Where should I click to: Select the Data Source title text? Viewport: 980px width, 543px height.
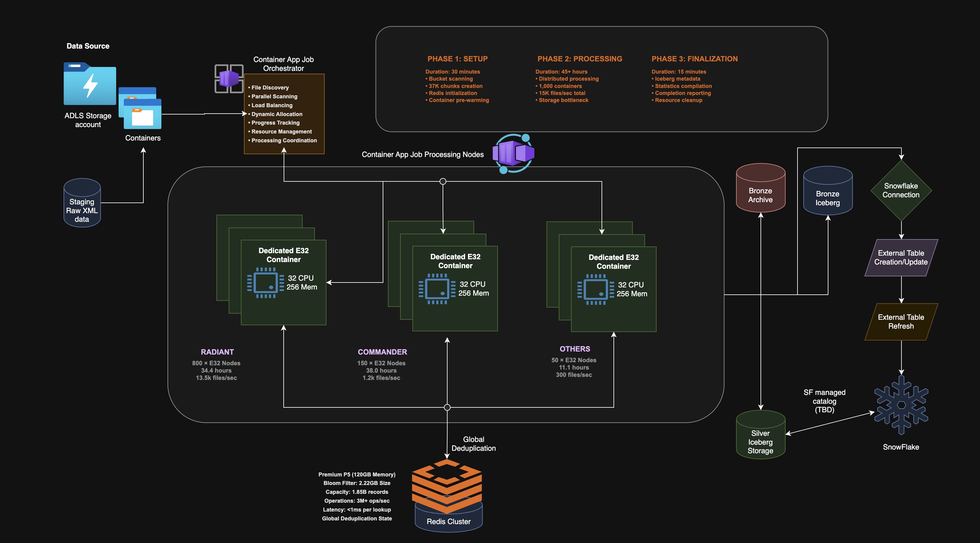(x=88, y=46)
